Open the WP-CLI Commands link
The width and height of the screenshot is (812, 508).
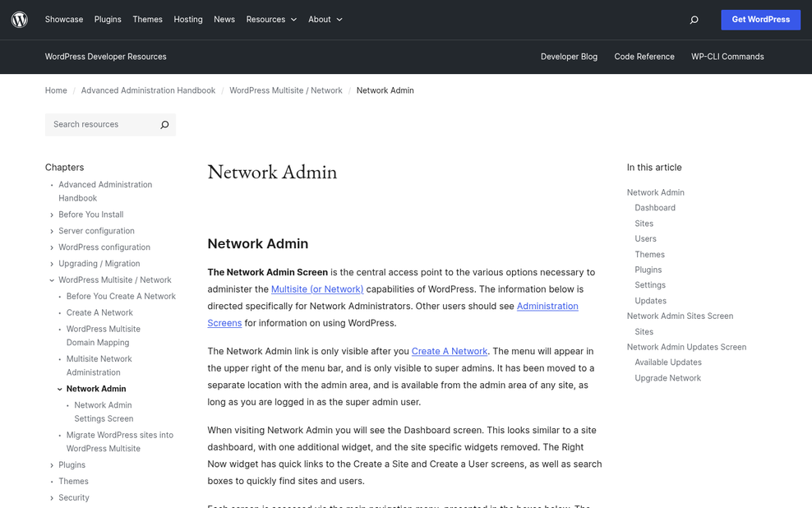point(727,57)
